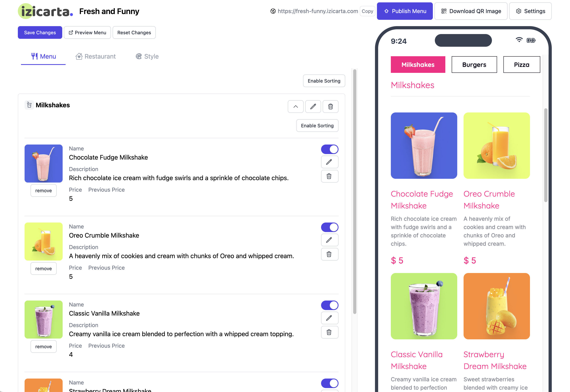Image resolution: width=570 pixels, height=392 pixels.
Task: Toggle Chocolate Fudge Milkshake visibility switch
Action: click(x=330, y=149)
